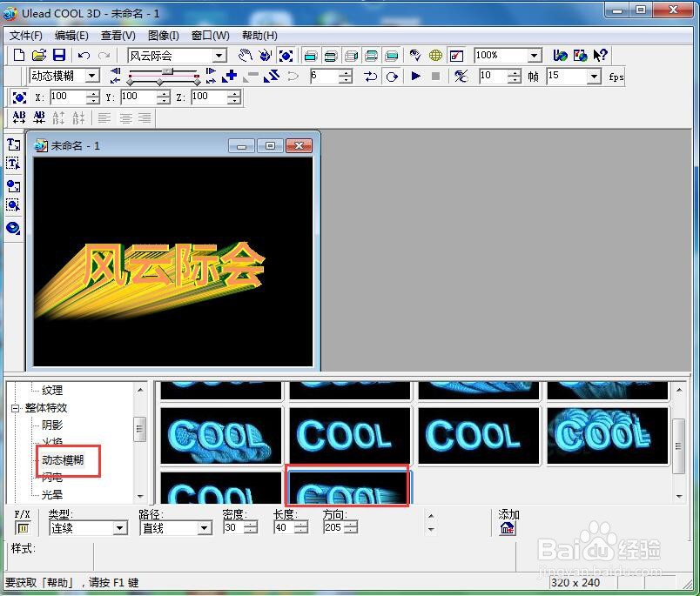Select the Rotate object tool
Screen dimensions: 700x596
pos(266,56)
